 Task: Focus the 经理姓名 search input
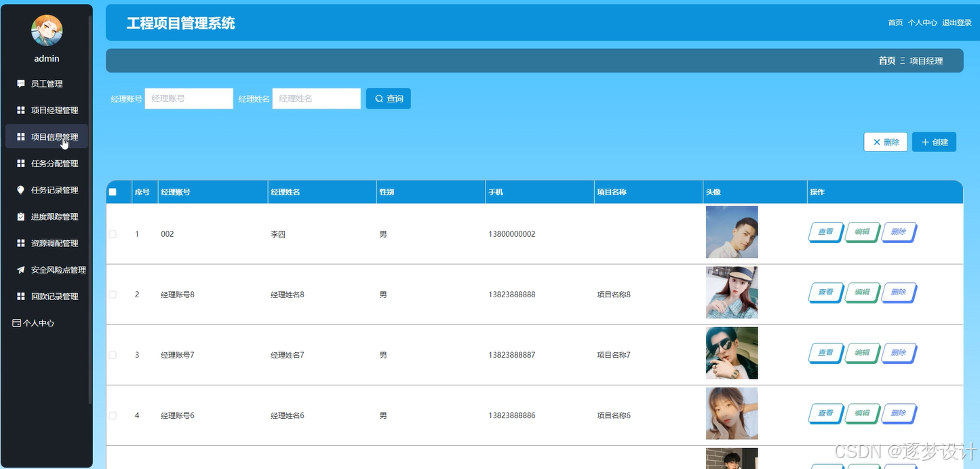(317, 98)
